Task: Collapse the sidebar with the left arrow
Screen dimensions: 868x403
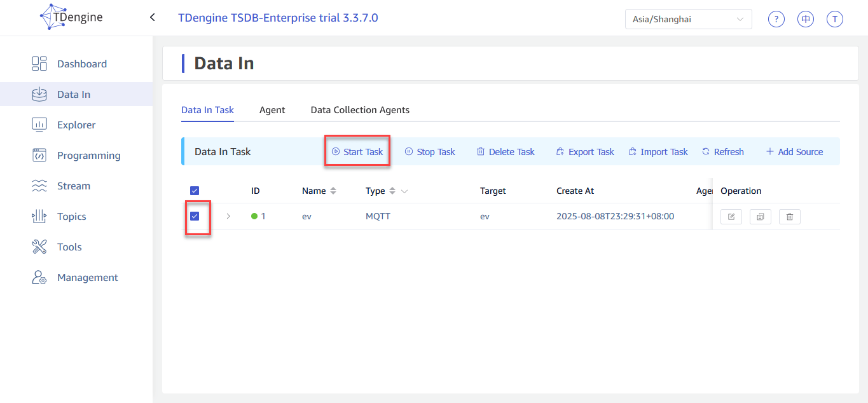Action: tap(152, 18)
